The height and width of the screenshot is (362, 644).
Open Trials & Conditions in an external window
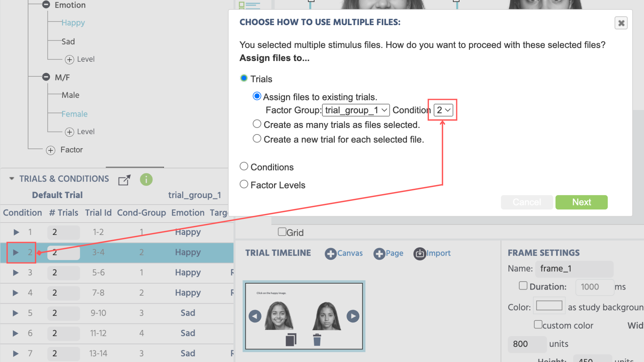tap(124, 180)
